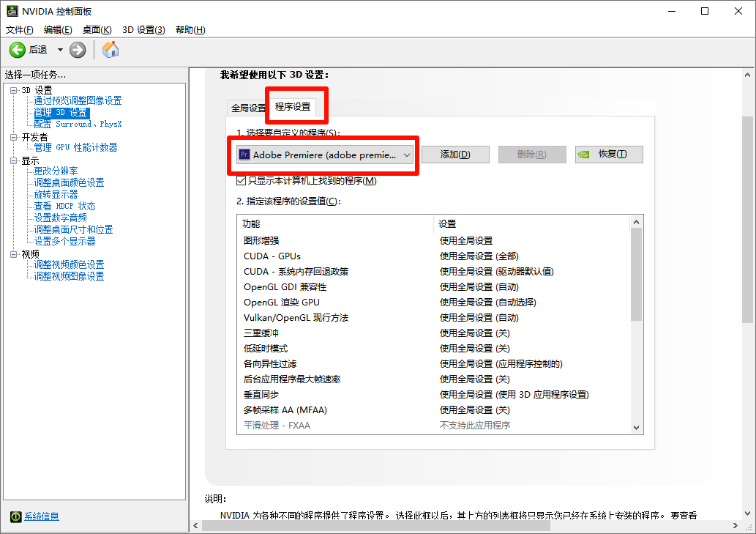
Task: Collapse the 视频 tree node
Action: [13, 254]
